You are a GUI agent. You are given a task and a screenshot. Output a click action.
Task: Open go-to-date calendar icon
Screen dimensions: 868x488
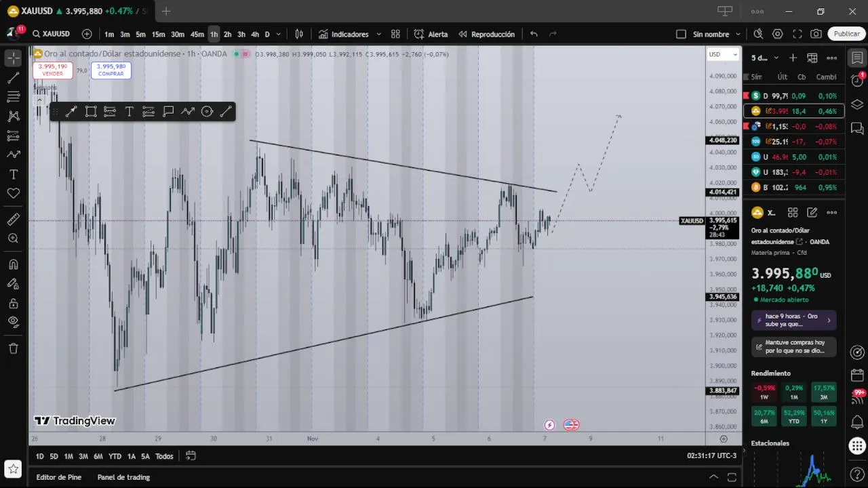(191, 456)
